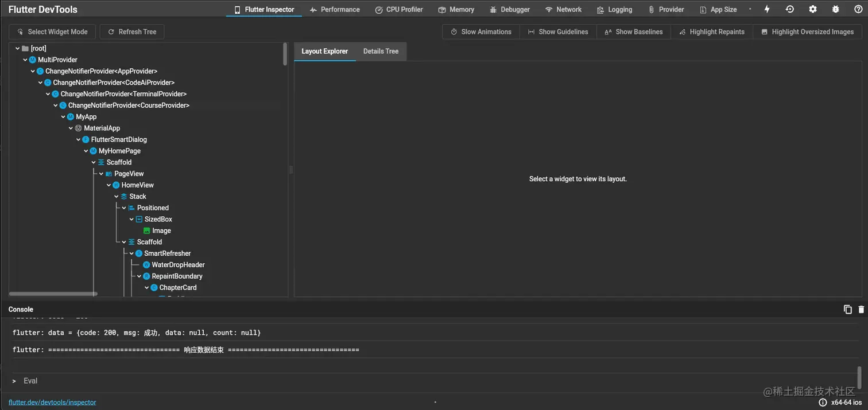
Task: Open the Debugger tab
Action: (510, 9)
